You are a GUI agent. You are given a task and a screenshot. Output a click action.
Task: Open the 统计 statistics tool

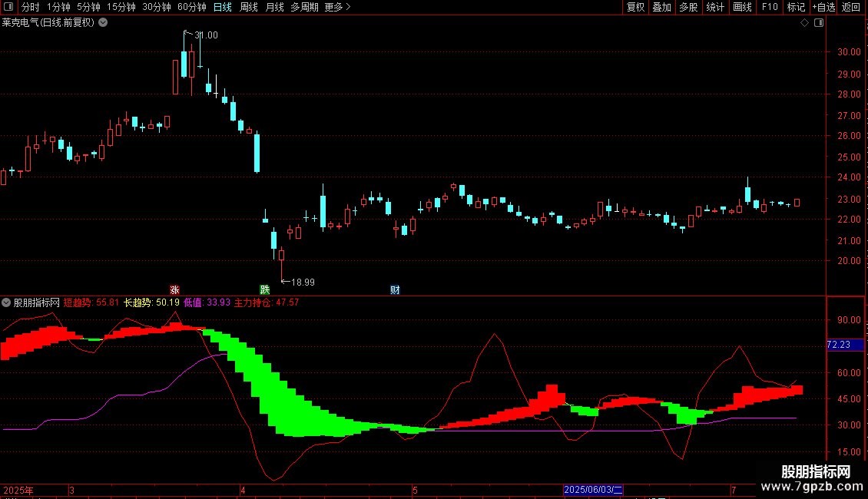click(x=715, y=7)
